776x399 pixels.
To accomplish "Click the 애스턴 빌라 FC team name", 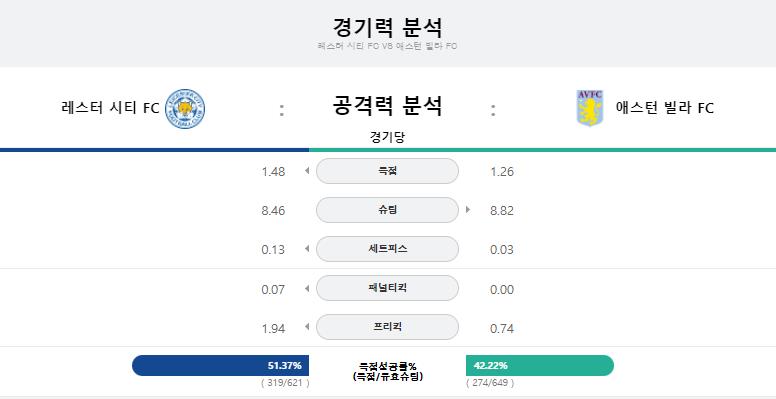I will pos(665,107).
